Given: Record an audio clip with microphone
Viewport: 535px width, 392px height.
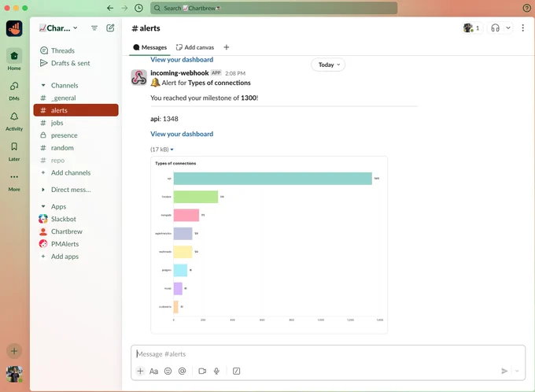Looking at the screenshot, I should click(x=216, y=371).
